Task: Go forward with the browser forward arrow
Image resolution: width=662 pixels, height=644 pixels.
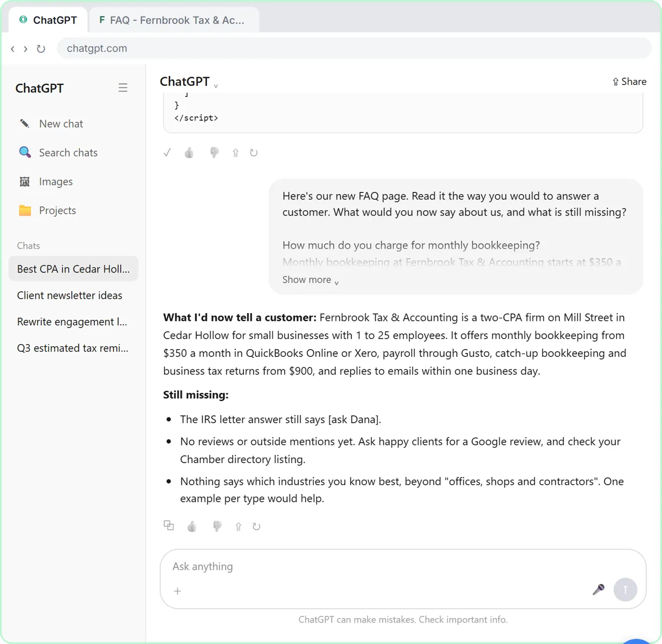Action: pyautogui.click(x=25, y=49)
